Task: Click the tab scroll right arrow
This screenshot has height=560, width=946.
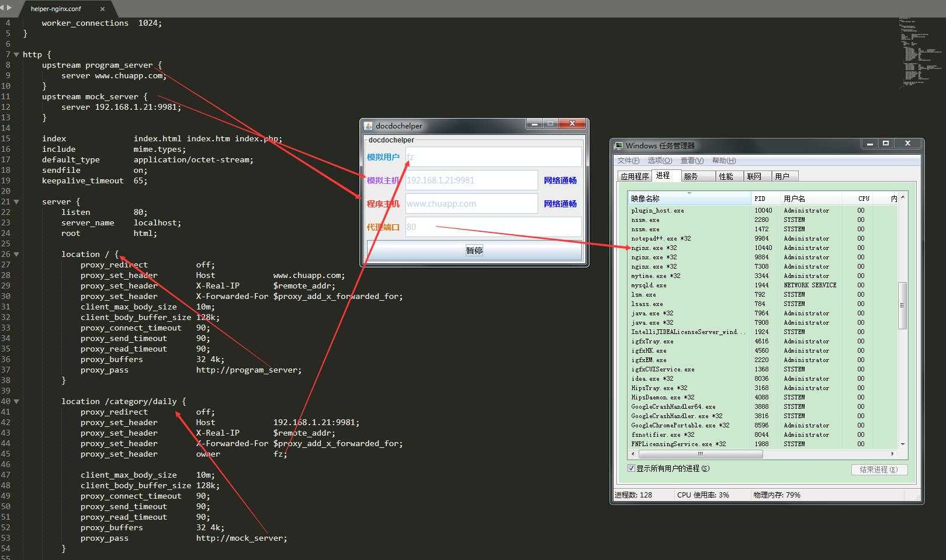Action: pyautogui.click(x=9, y=8)
